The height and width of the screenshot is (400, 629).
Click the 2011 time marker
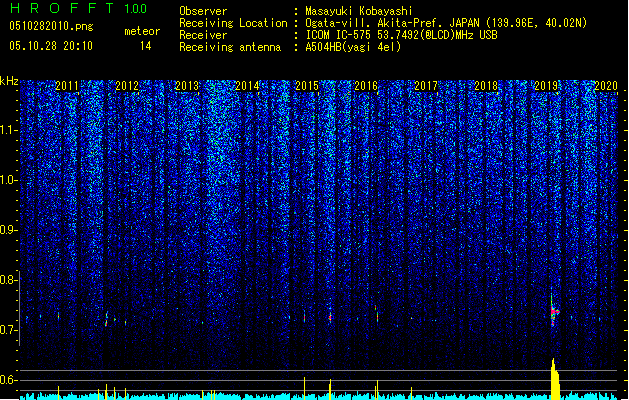click(x=67, y=85)
